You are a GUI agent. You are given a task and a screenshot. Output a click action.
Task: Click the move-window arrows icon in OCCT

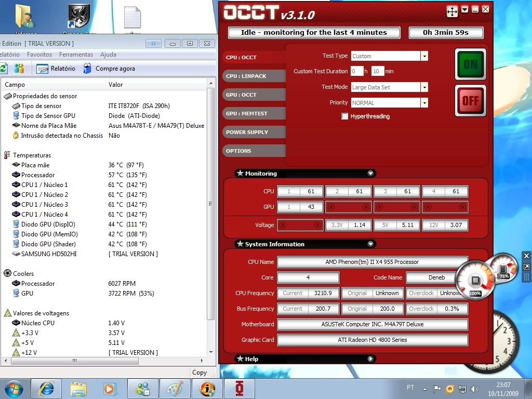pos(452,11)
